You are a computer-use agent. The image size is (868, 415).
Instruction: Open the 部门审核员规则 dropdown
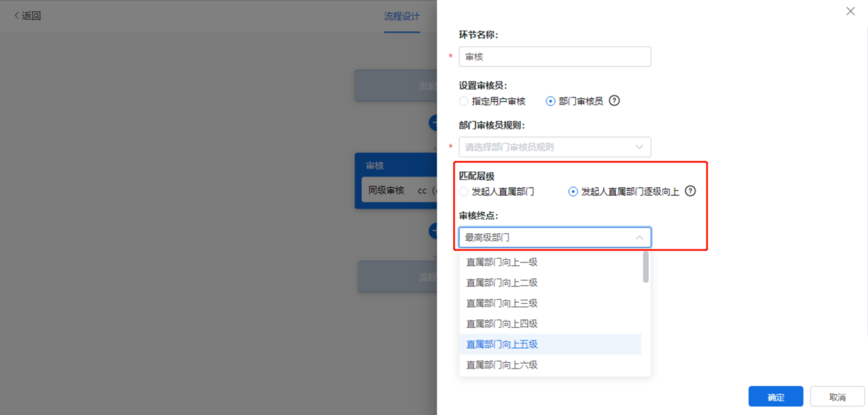(555, 147)
